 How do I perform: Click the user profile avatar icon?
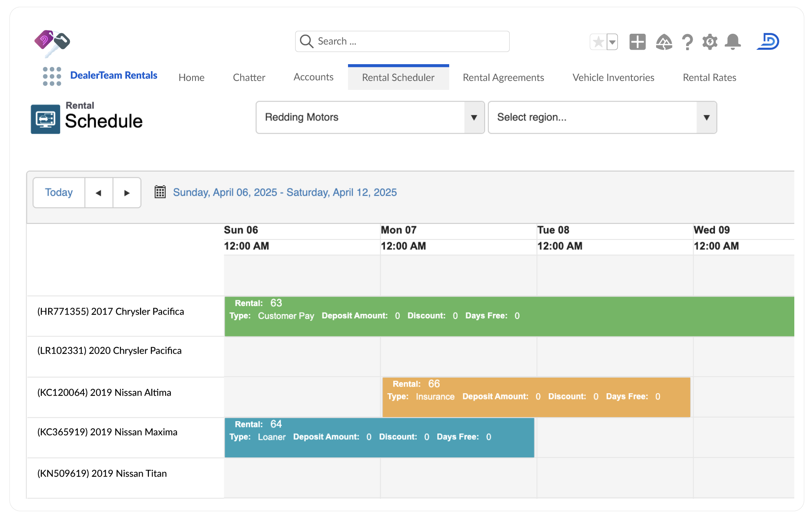[768, 42]
